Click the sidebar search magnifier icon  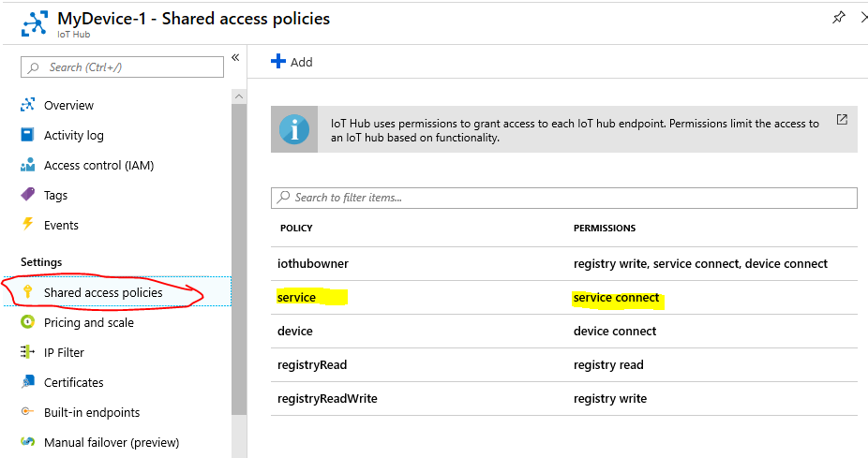34,67
